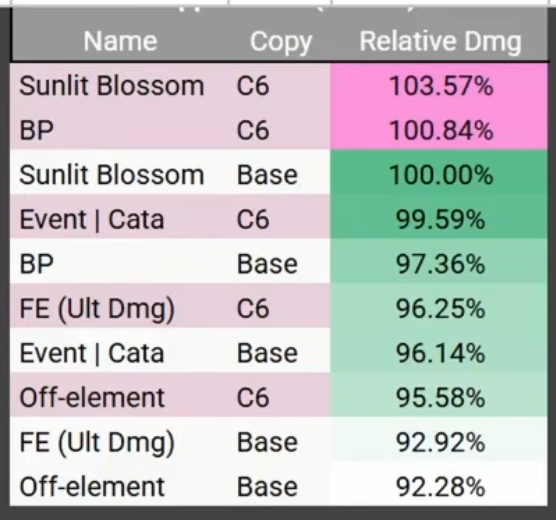Image resolution: width=556 pixels, height=520 pixels.
Task: Click Event | Cata name in C6 row
Action: [91, 219]
